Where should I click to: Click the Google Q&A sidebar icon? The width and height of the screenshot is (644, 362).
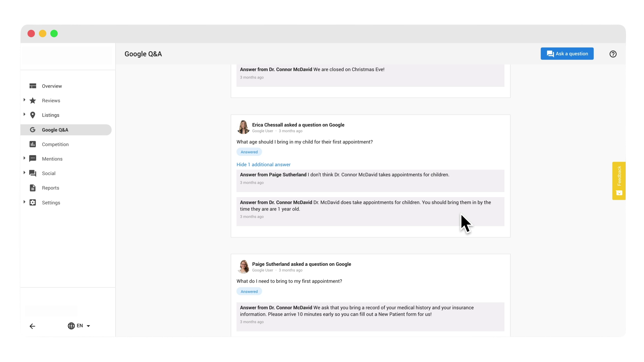pyautogui.click(x=33, y=129)
